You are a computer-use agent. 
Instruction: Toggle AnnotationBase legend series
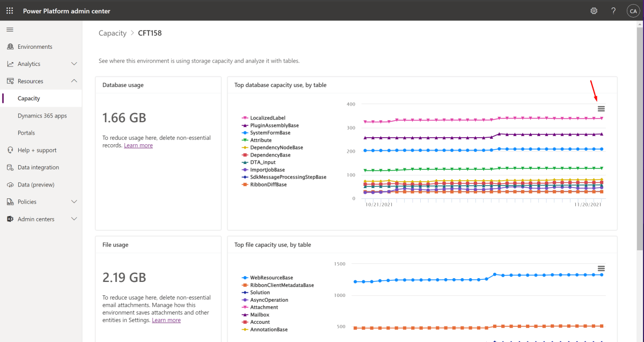265,330
